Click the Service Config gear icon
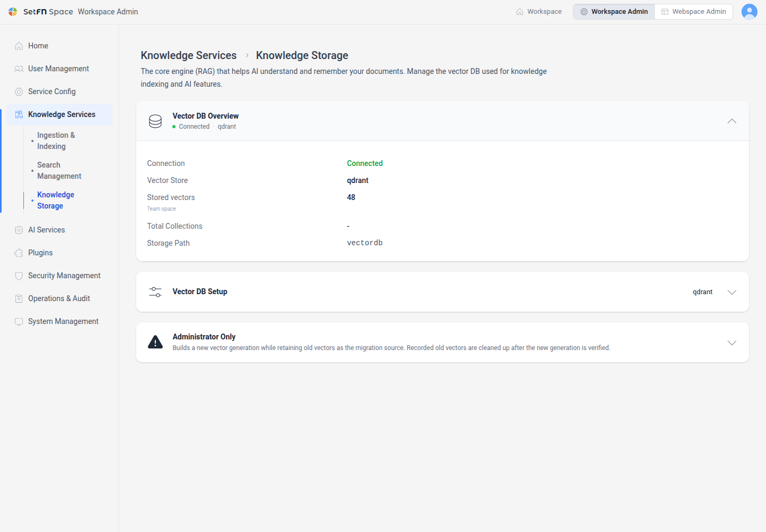Viewport: 766px width, 532px height. point(19,92)
